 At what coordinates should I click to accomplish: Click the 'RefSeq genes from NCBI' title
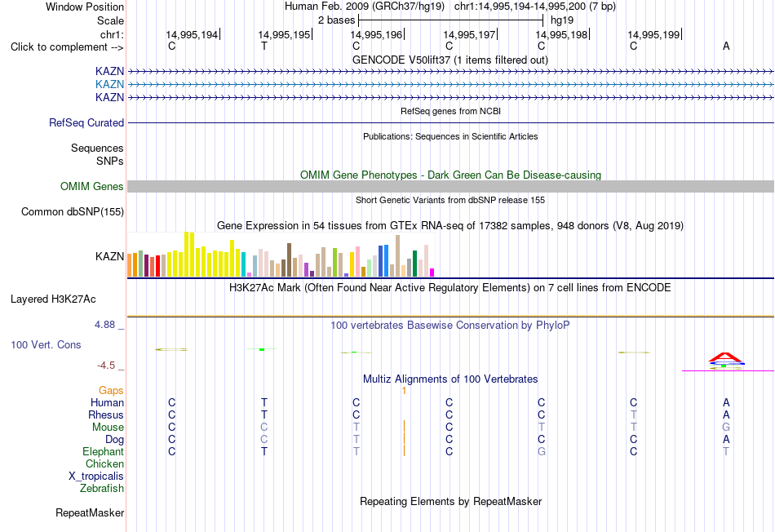point(450,111)
